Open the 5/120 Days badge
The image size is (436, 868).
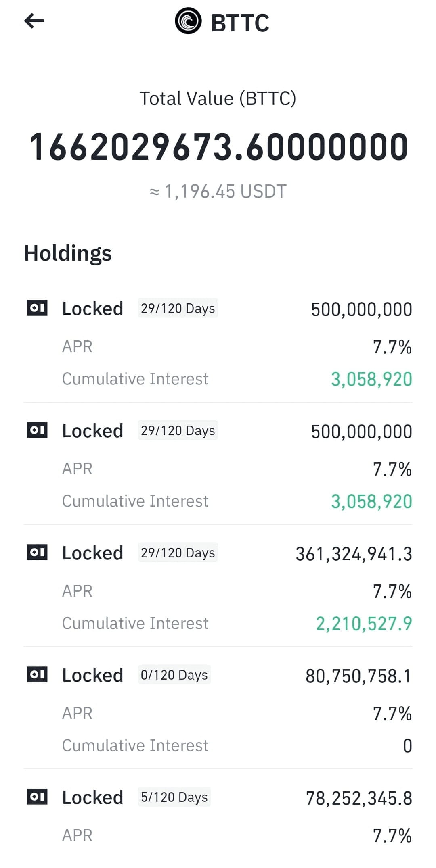(x=174, y=797)
